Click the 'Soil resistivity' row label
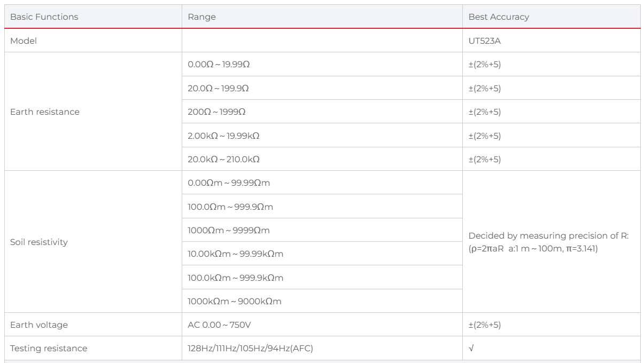The image size is (644, 363). [x=39, y=242]
